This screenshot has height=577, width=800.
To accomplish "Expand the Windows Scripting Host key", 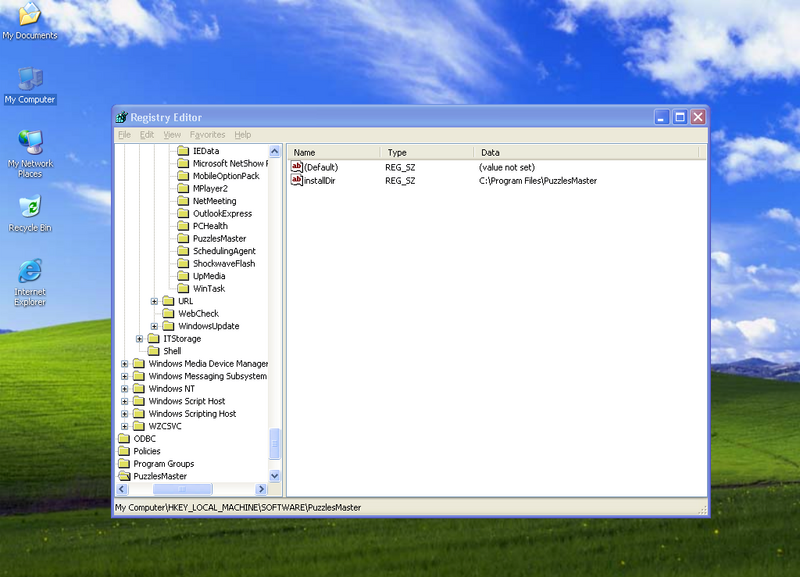I will pyautogui.click(x=124, y=413).
